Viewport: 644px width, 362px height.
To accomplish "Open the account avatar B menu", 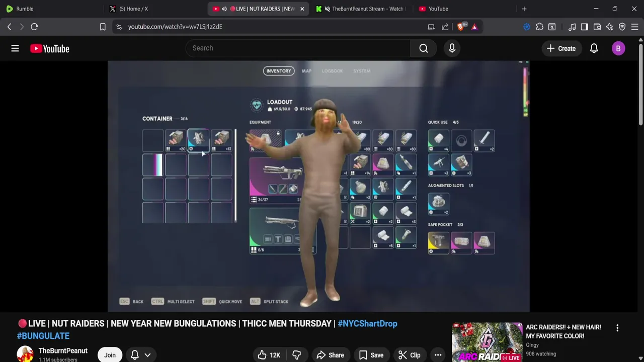I will pos(618,48).
